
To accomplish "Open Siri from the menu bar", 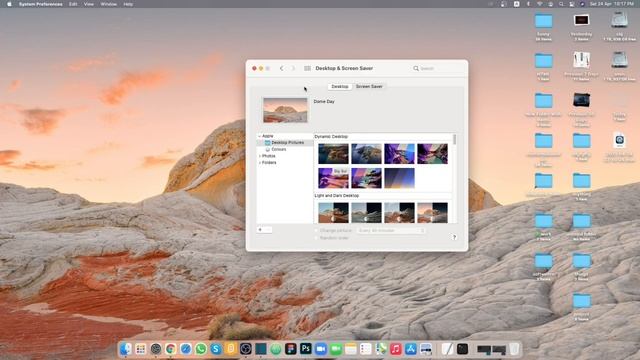I will (582, 4).
